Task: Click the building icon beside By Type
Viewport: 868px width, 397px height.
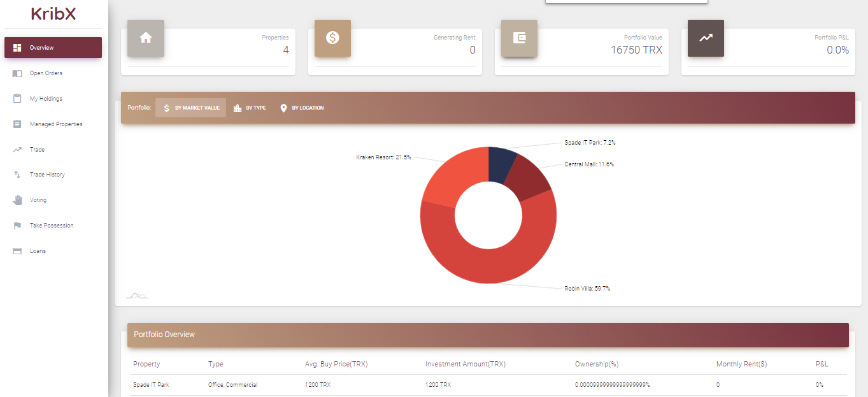Action: pos(238,108)
